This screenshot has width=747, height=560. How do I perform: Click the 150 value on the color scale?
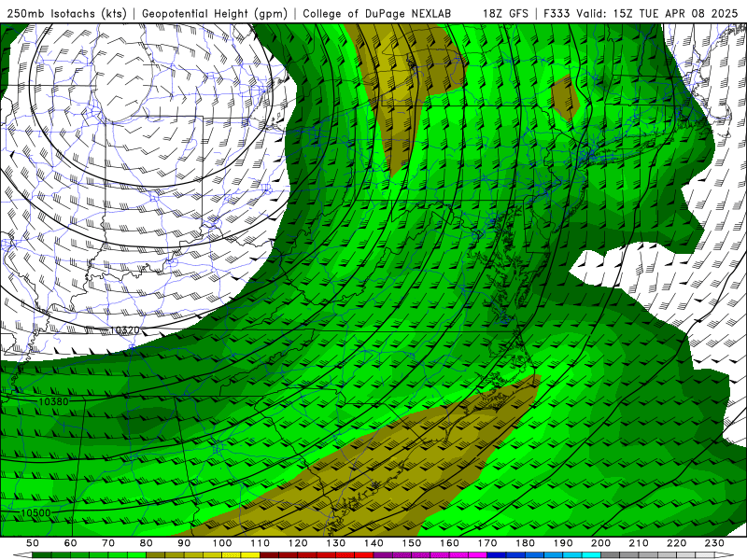coord(412,543)
